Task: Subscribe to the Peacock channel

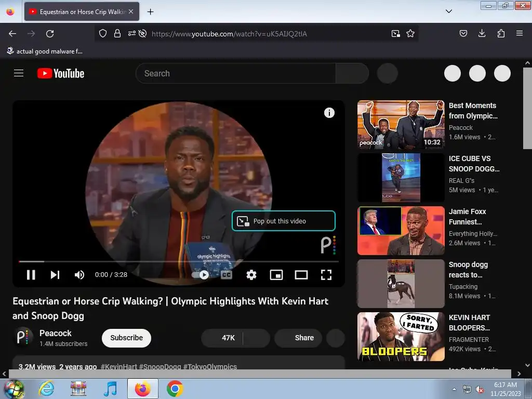Action: pyautogui.click(x=127, y=338)
